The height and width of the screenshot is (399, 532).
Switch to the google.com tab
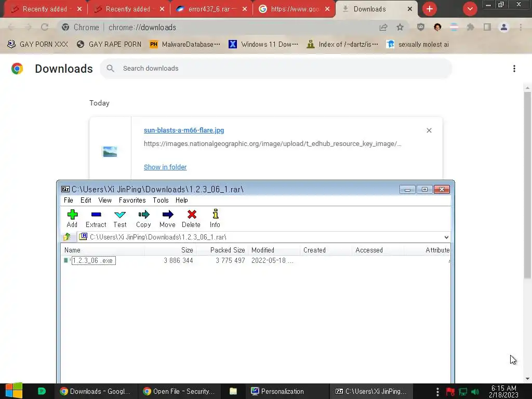coord(294,9)
